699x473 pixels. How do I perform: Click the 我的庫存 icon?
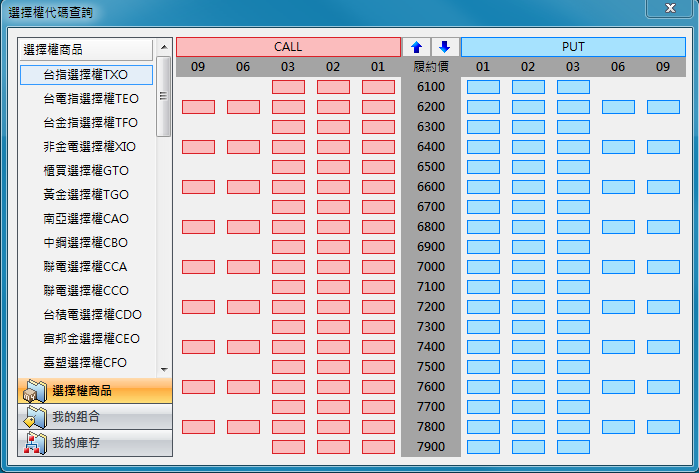[35, 442]
